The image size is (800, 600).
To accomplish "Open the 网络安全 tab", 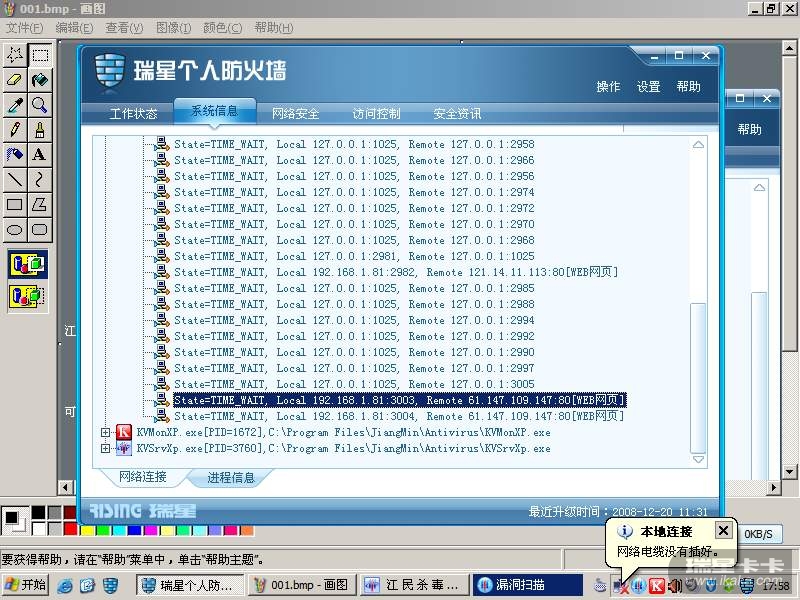I will 295,113.
